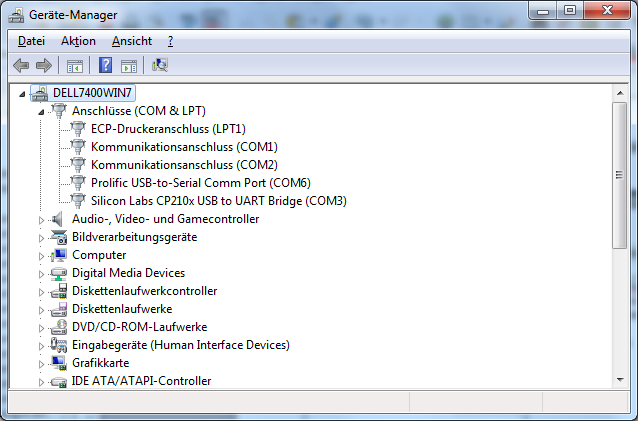Click the scan for hardware changes icon
This screenshot has height=421, width=638.
click(160, 65)
